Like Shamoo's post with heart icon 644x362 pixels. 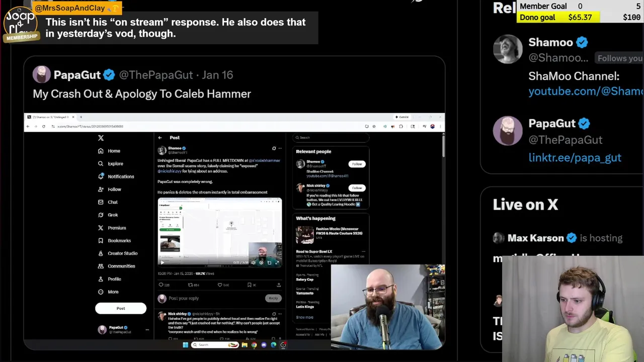220,285
